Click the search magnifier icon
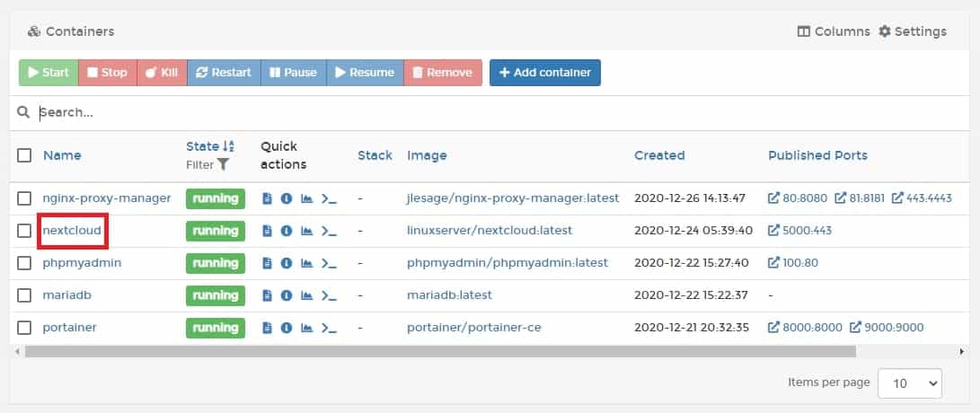980x413 pixels. click(23, 112)
